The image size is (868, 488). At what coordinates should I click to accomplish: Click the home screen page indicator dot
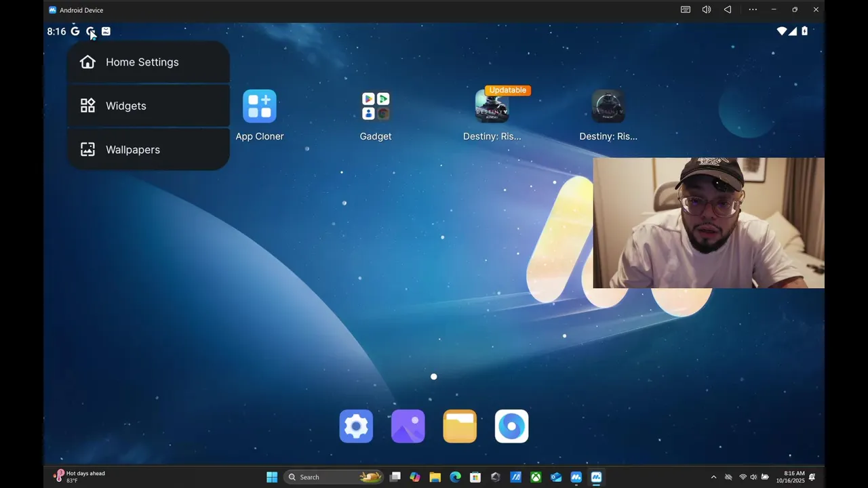[434, 377]
